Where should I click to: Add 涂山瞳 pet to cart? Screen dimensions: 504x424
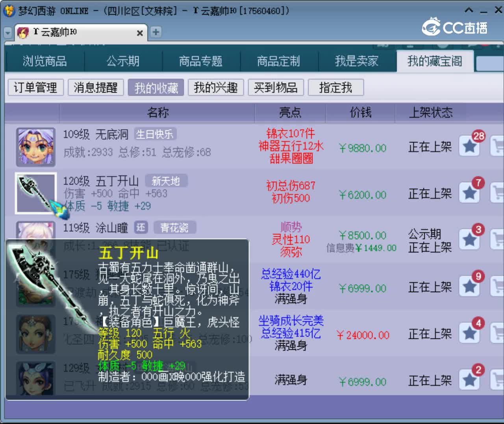(x=497, y=240)
